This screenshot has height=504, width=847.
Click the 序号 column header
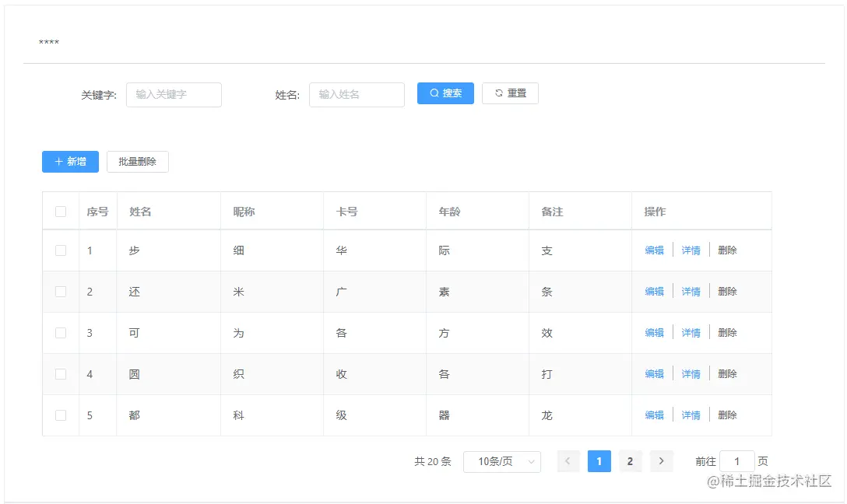point(98,212)
